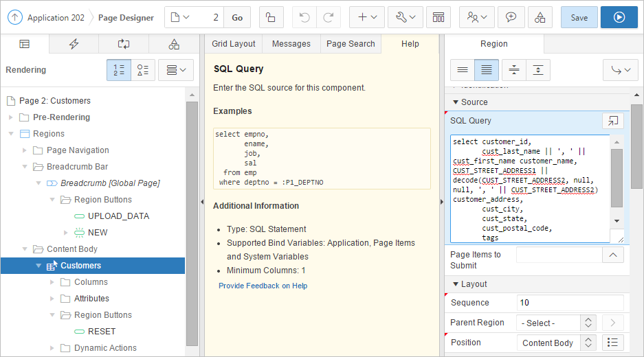Switch to the Grid Layout tab
The image size is (644, 357).
click(233, 44)
